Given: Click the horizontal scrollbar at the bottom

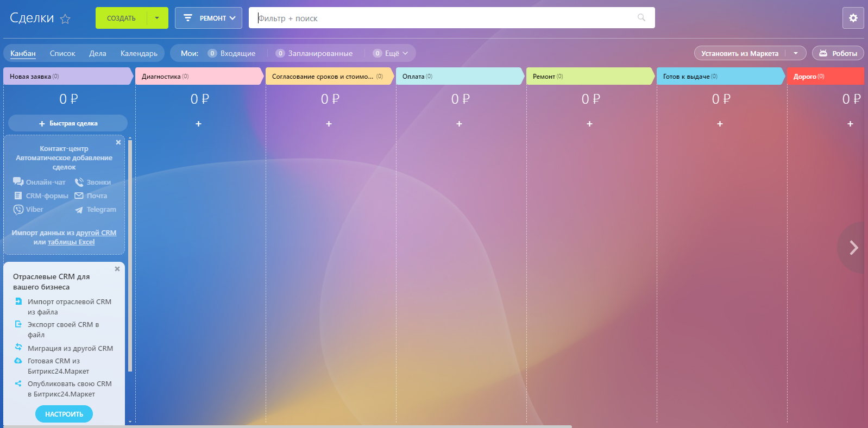Looking at the screenshot, I should (288, 426).
